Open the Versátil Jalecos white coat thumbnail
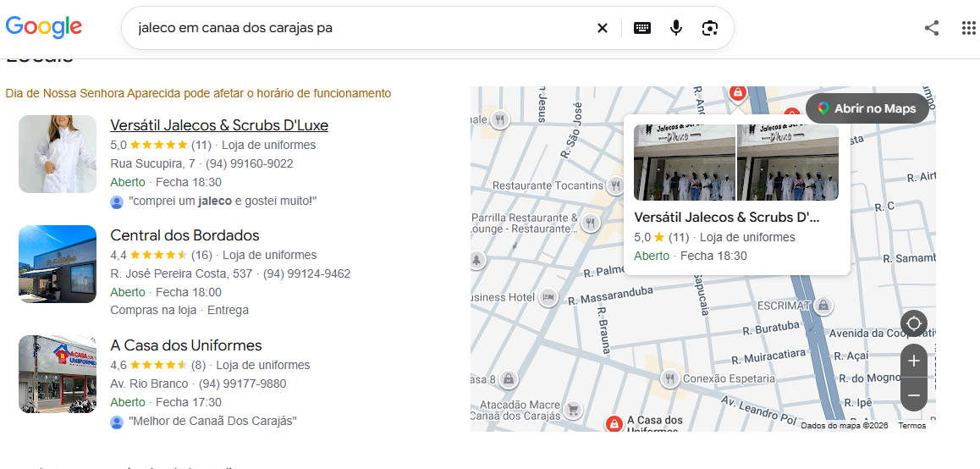980x469 pixels. [x=58, y=154]
